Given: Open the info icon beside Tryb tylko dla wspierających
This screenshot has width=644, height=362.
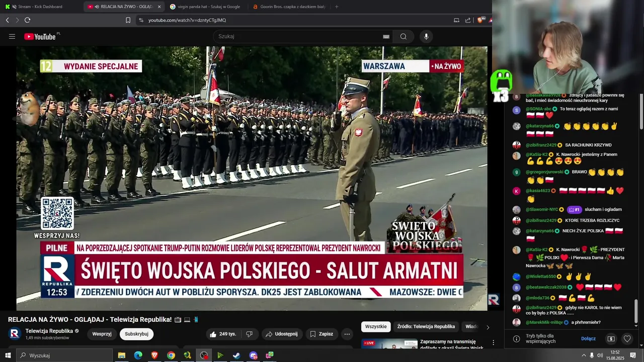Looking at the screenshot, I should click(x=516, y=339).
